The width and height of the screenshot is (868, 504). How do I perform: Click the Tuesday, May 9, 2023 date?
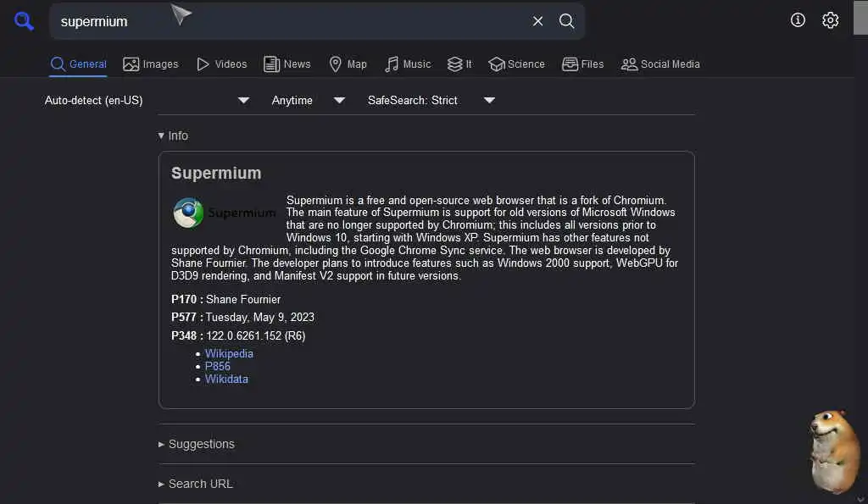click(x=259, y=318)
